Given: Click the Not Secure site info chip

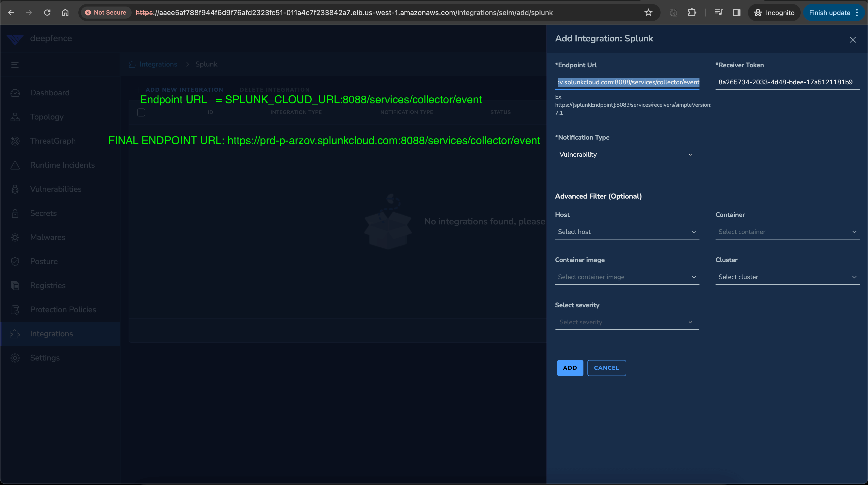Looking at the screenshot, I should (x=106, y=13).
